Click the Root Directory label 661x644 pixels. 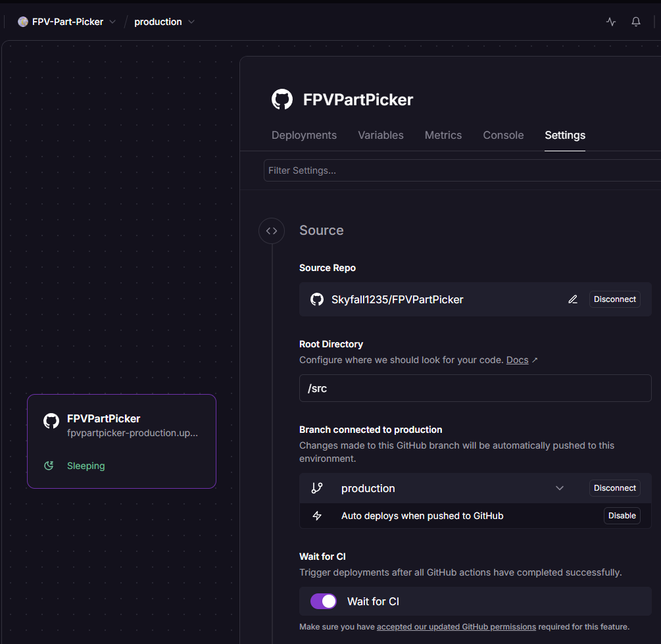point(331,344)
